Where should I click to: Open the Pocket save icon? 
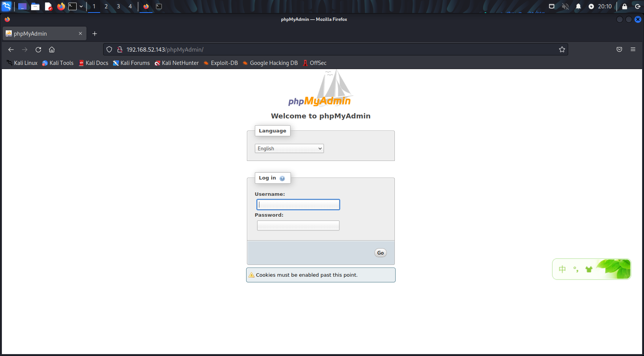click(x=619, y=50)
